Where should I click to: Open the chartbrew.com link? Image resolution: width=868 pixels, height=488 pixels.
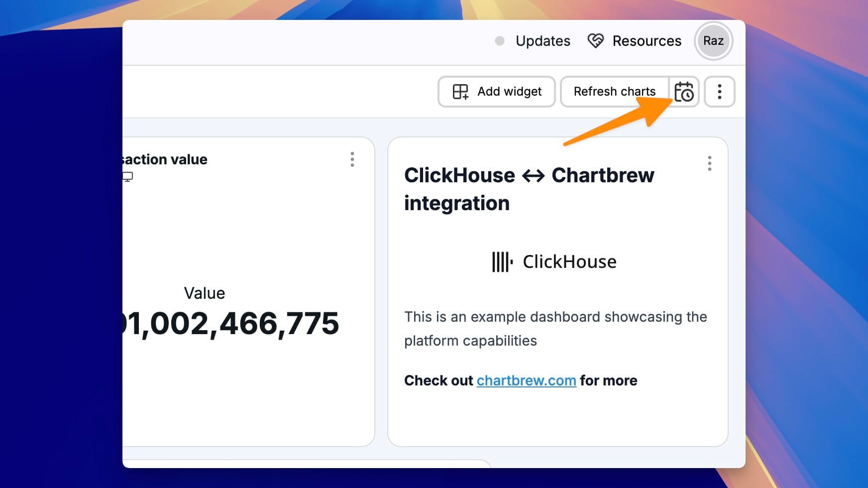[526, 380]
